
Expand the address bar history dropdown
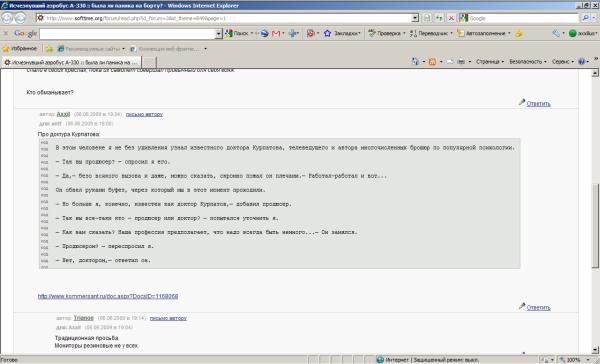[416, 18]
